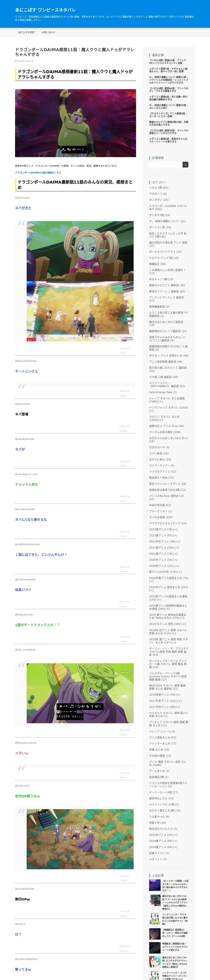Click the comment text ネバがきた
210x980 pixels.
click(23, 208)
